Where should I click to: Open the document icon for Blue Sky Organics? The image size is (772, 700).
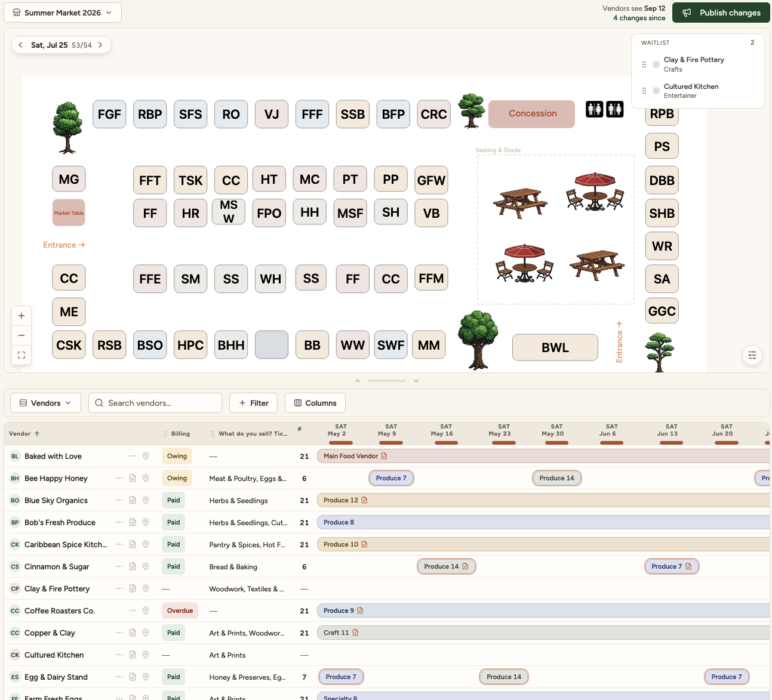(133, 500)
